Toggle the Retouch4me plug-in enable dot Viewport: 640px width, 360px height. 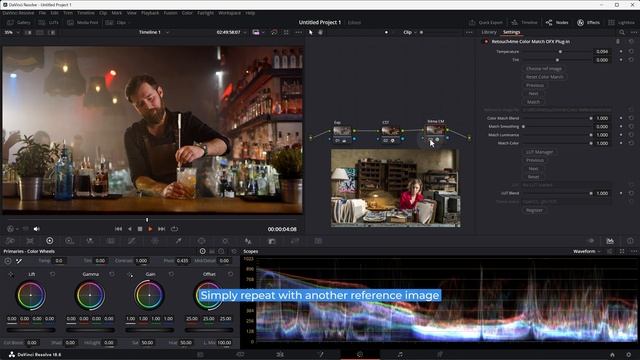[486, 41]
